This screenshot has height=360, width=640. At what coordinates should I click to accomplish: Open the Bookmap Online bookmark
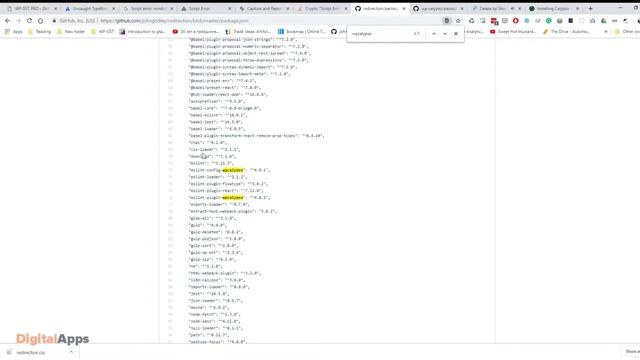click(301, 31)
